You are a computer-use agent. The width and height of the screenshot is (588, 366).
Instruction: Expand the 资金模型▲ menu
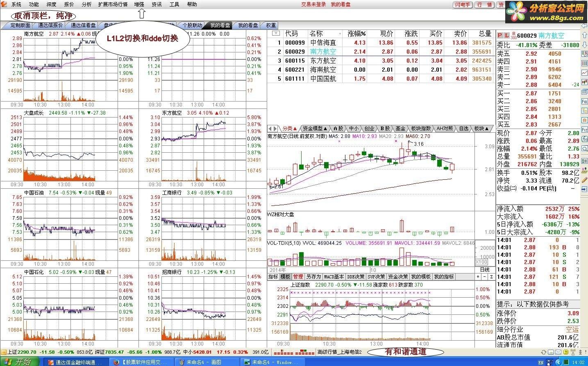click(315, 129)
